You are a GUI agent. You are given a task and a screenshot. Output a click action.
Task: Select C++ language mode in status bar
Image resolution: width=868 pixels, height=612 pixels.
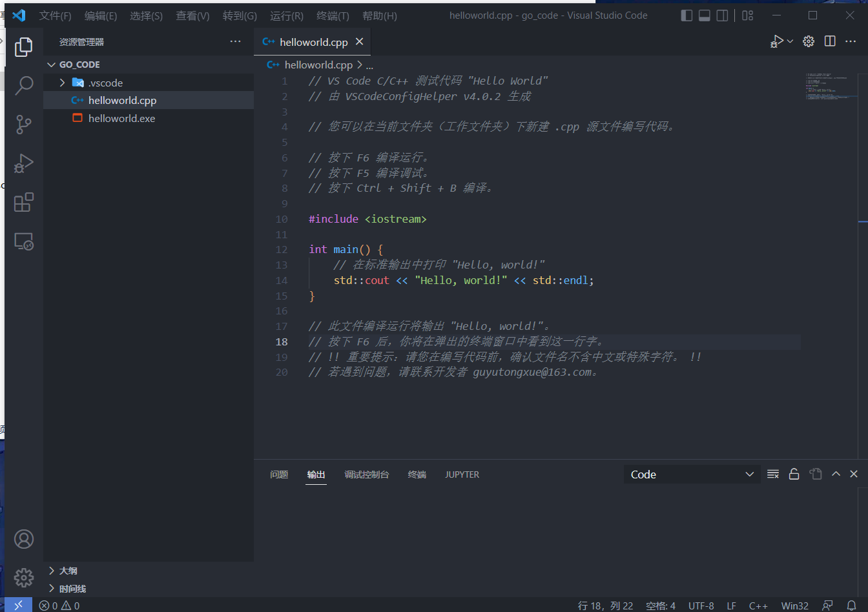[x=758, y=606]
